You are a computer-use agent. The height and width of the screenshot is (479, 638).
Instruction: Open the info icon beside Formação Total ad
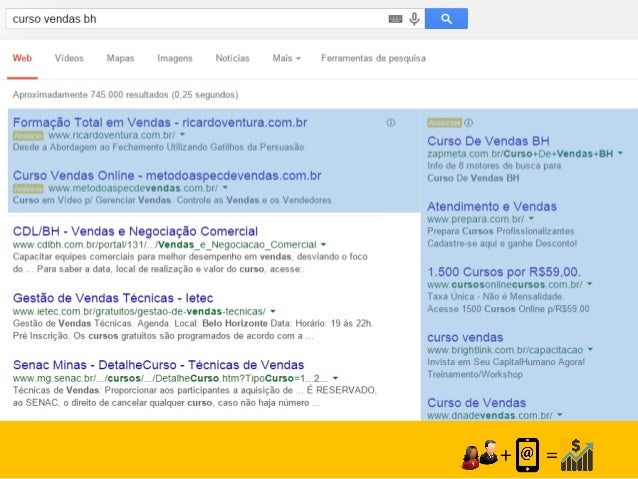click(391, 122)
